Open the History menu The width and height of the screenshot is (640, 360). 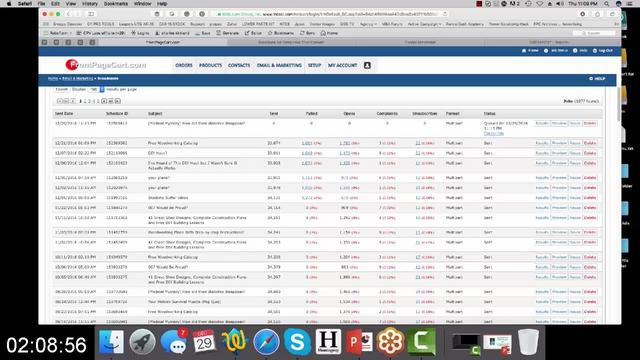coord(89,4)
